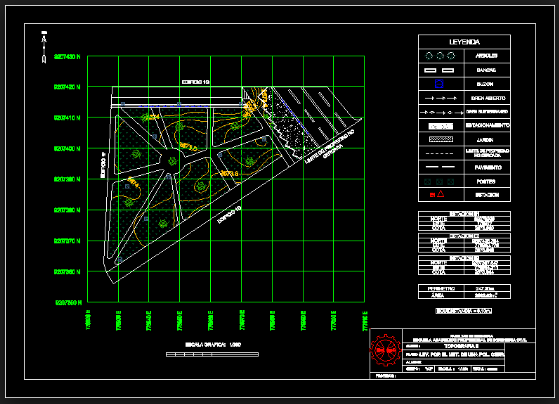Click the Area value cell
The width and height of the screenshot is (559, 404).
[487, 295]
